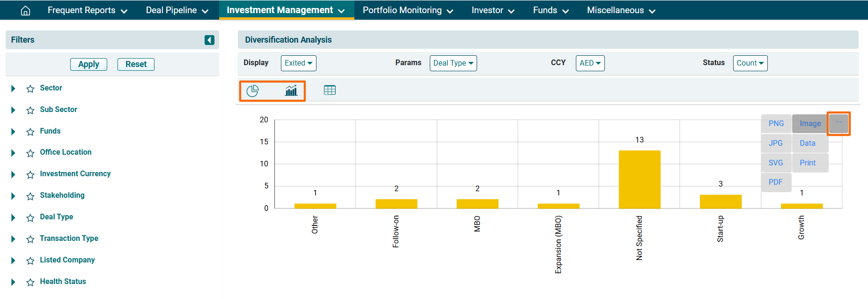Viewport: 868px width, 299px height.
Task: Open the Deal Pipeline menu
Action: pos(177,10)
